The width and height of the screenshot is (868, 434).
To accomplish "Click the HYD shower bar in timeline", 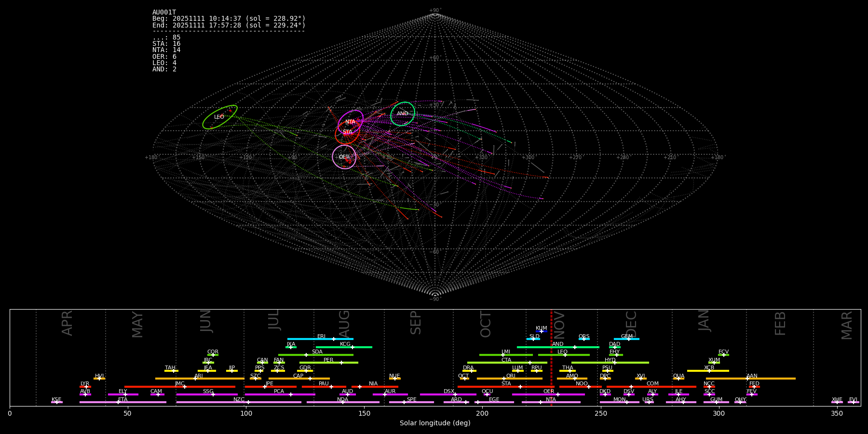I will [x=610, y=363].
